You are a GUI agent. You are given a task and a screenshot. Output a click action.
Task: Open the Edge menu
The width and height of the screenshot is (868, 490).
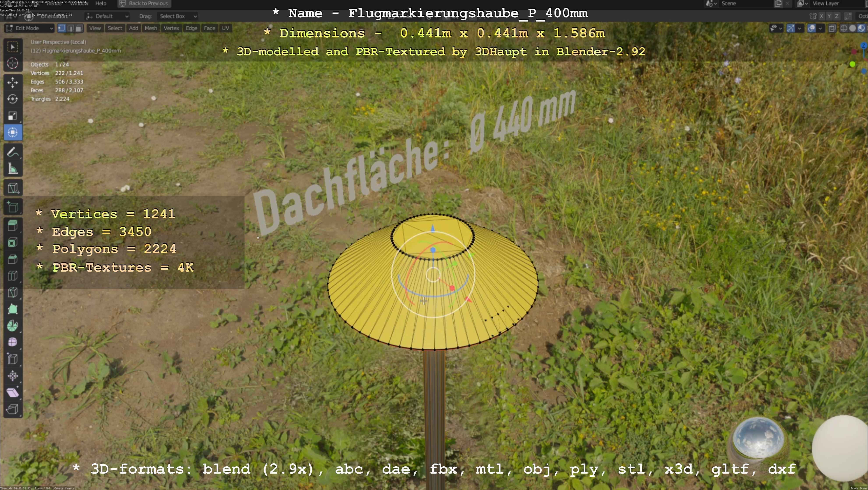[x=191, y=28]
